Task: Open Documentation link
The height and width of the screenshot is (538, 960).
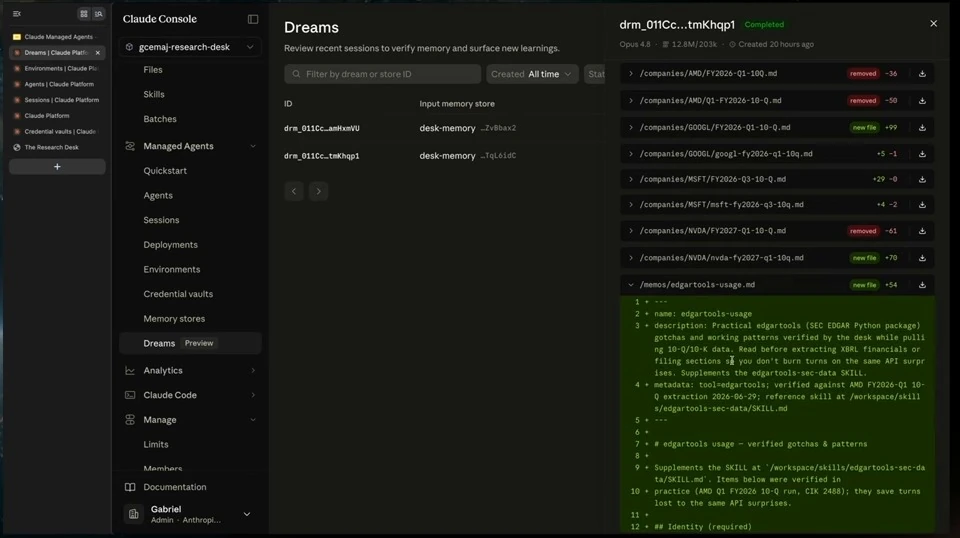Action: coord(174,487)
